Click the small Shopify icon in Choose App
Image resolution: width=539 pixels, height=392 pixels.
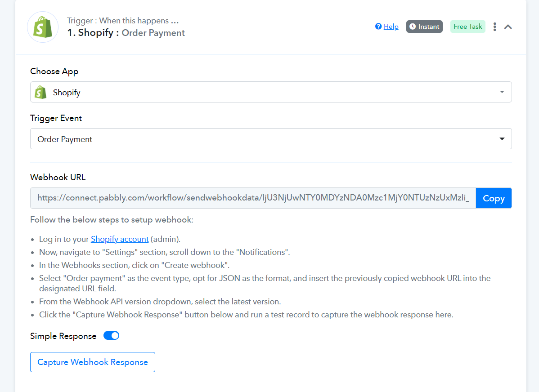40,92
